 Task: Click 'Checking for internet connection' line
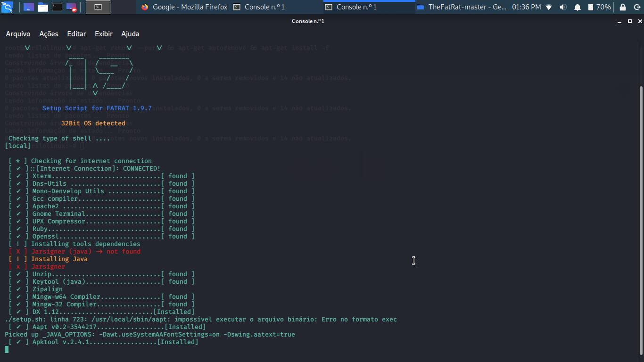click(80, 161)
